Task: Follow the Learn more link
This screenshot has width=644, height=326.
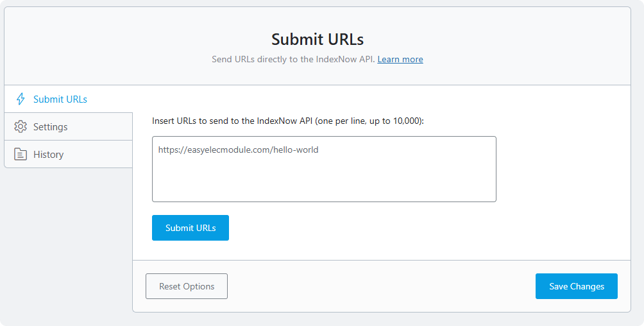Action: click(x=400, y=59)
